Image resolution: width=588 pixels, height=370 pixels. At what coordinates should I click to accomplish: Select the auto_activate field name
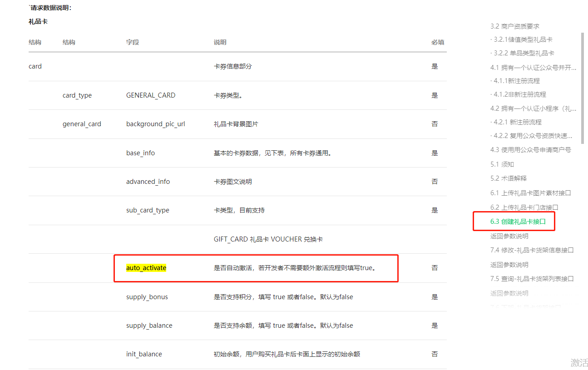pos(146,268)
